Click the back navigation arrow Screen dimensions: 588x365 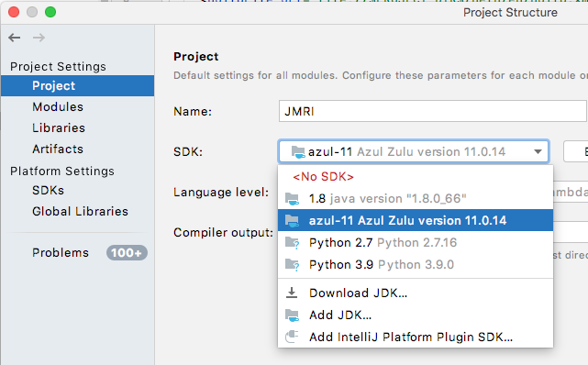[x=15, y=38]
